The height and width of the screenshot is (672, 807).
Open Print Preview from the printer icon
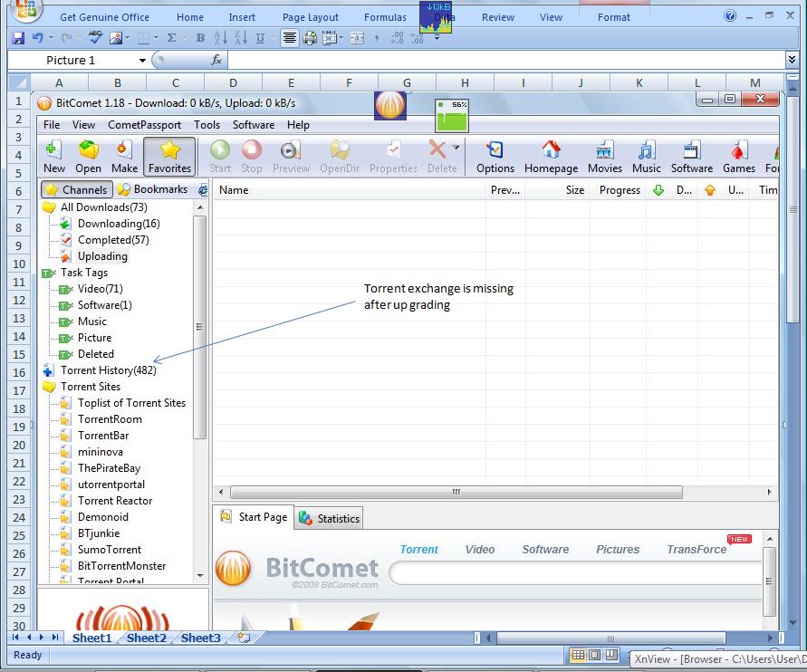310,37
